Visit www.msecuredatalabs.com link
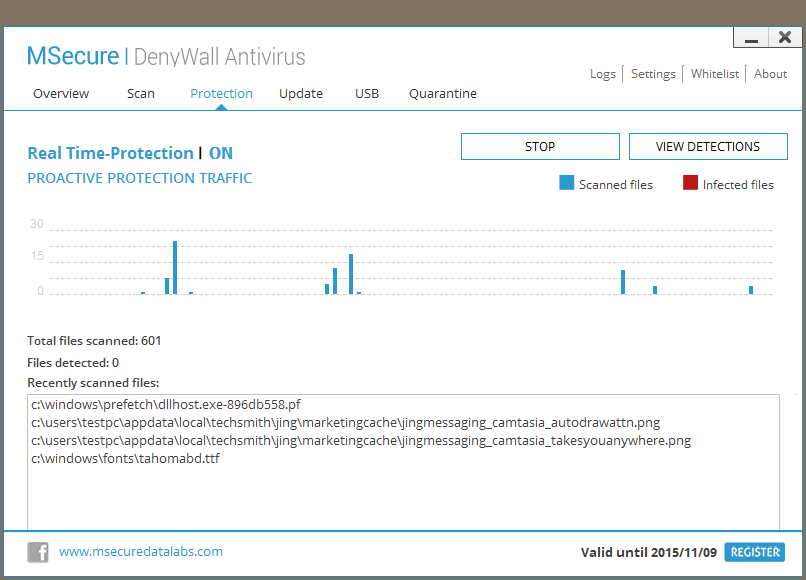The height and width of the screenshot is (580, 806). pos(141,552)
